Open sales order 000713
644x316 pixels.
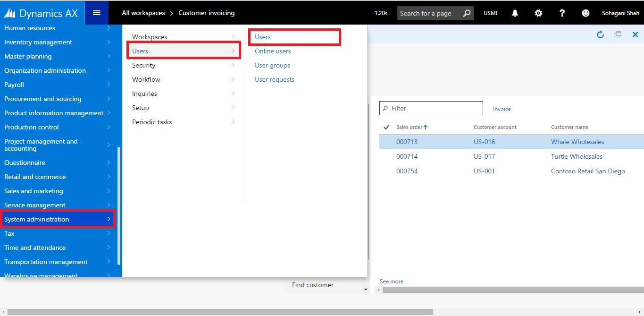(x=407, y=142)
